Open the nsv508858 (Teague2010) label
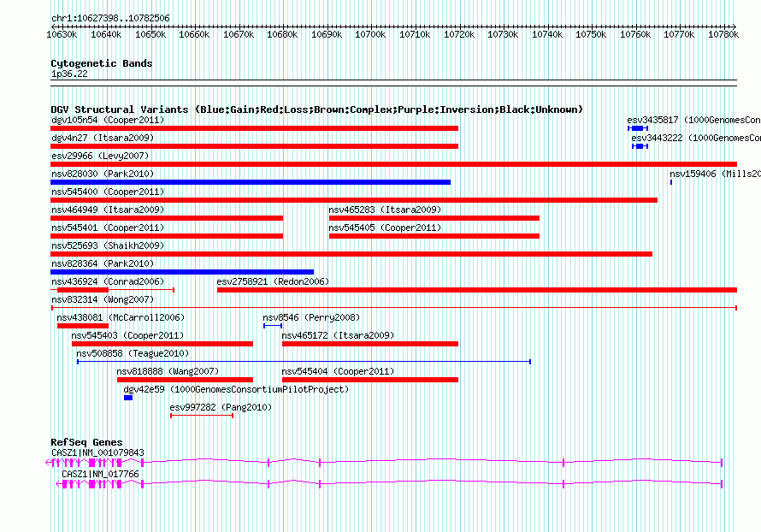This screenshot has width=761, height=532. click(x=133, y=353)
